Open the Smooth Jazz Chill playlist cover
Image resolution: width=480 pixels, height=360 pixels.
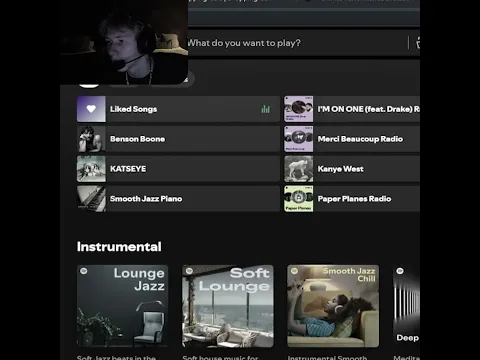(333, 306)
